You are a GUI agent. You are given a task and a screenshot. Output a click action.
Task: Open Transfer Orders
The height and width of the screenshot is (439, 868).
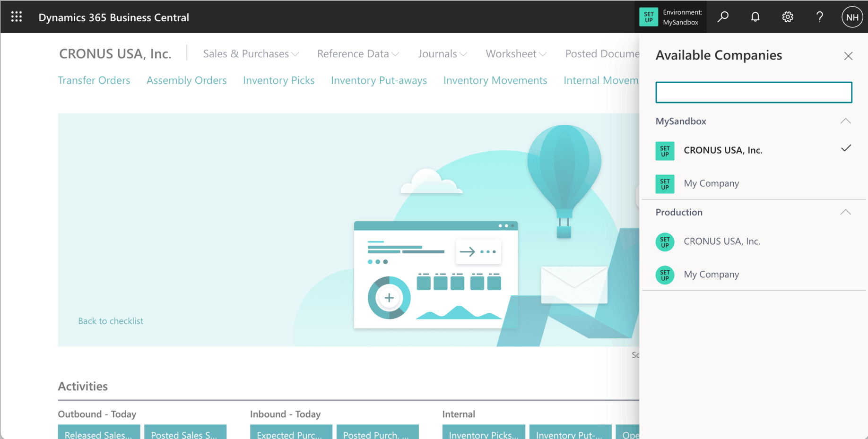[x=94, y=80]
